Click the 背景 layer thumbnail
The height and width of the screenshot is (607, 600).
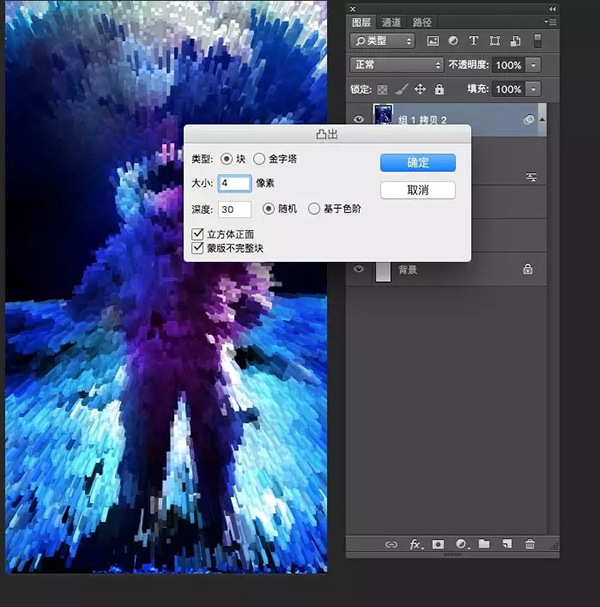(383, 272)
